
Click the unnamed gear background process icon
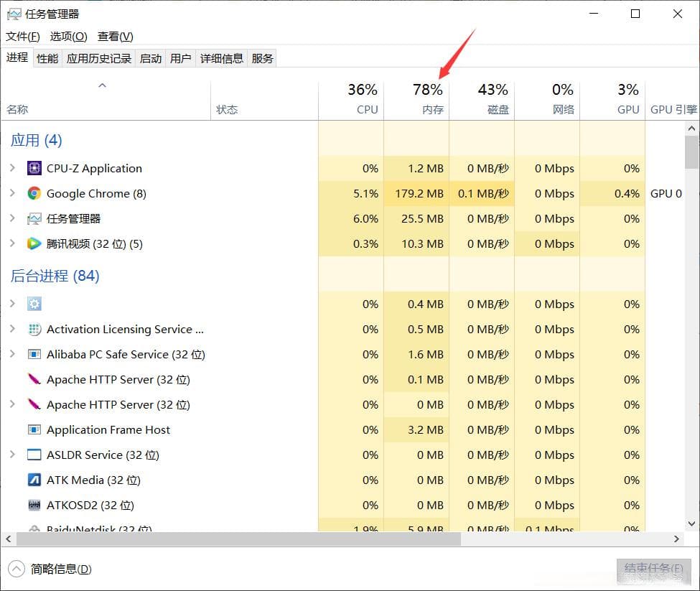point(34,304)
